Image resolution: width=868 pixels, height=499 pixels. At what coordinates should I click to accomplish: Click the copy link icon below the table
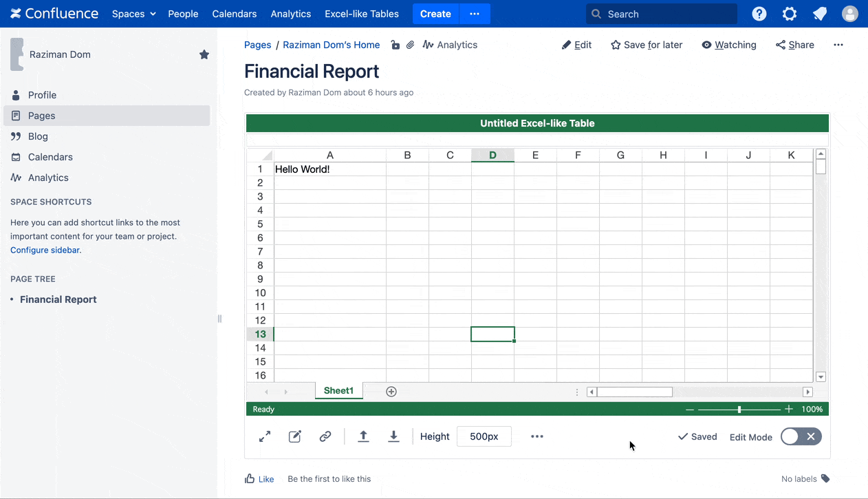(325, 436)
